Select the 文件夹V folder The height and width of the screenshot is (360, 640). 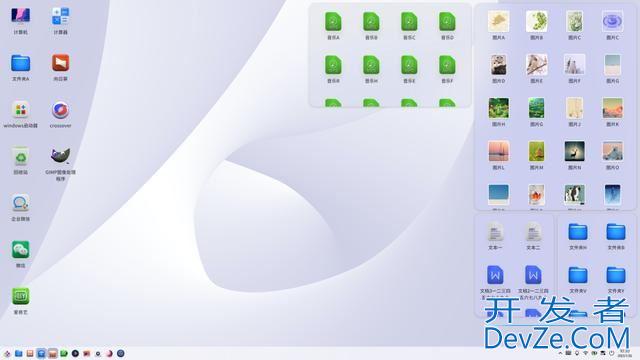point(578,276)
